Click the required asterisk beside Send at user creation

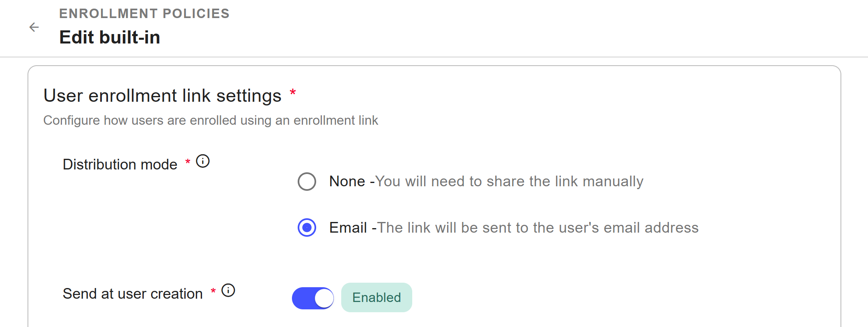point(213,291)
